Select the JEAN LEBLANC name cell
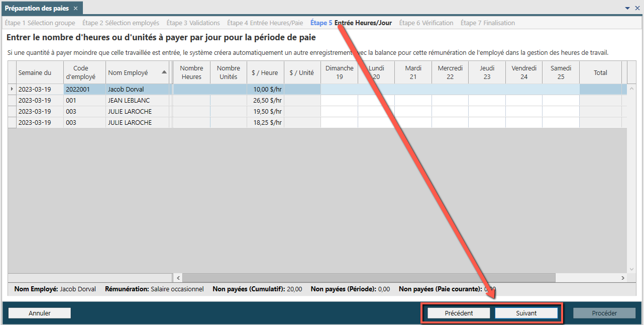The height and width of the screenshot is (325, 644). pyautogui.click(x=138, y=100)
